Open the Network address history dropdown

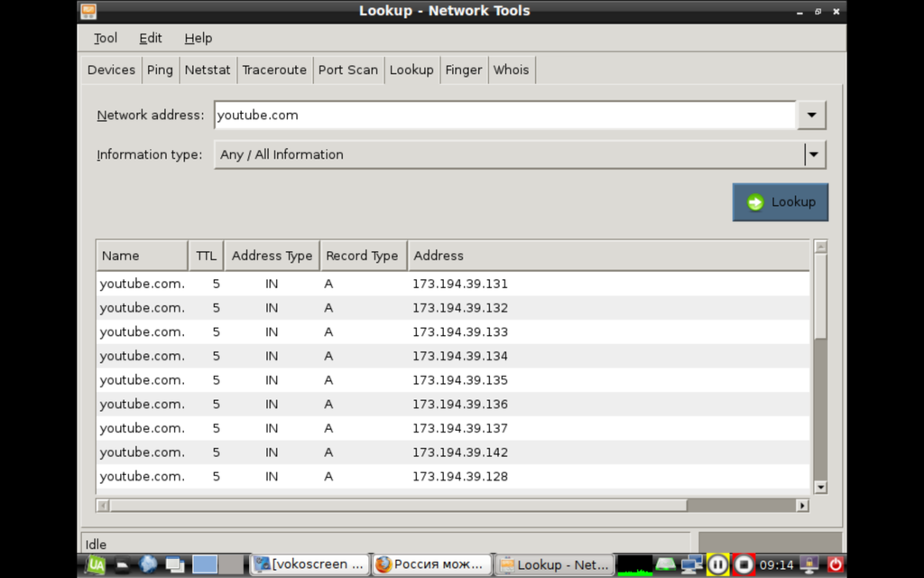click(811, 115)
